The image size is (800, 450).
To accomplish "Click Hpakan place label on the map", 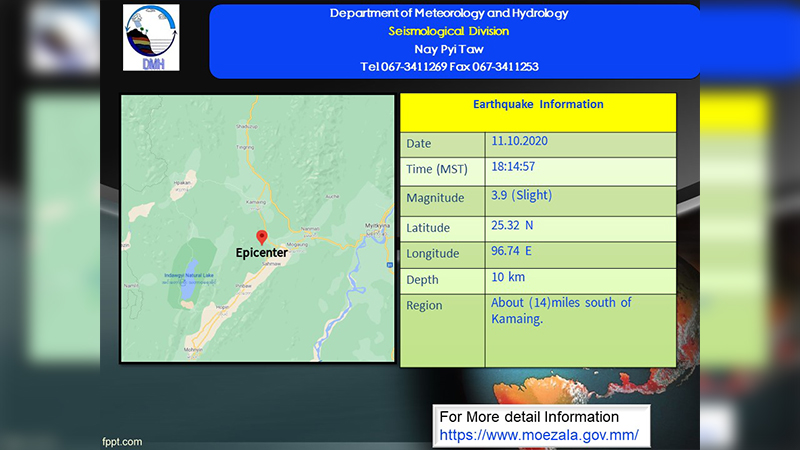I will click(x=183, y=183).
